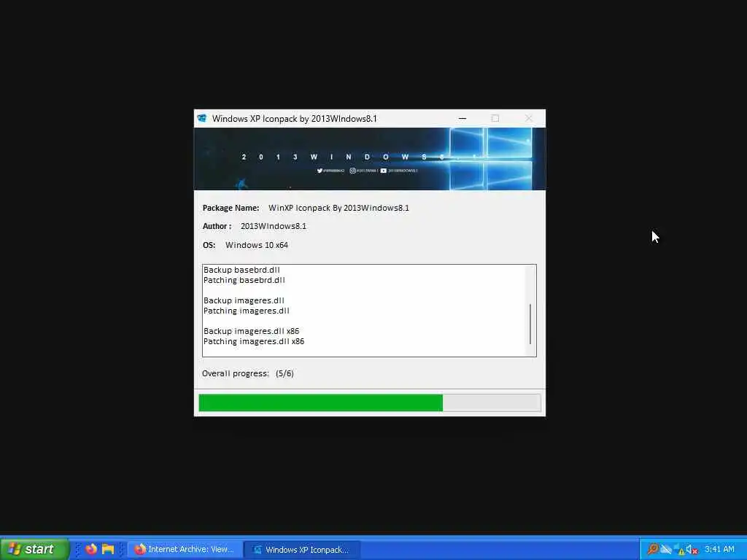This screenshot has height=560, width=747.
Task: Click the 'WinXP Iconpack By 2013Windows8.1' package name
Action: click(x=338, y=208)
